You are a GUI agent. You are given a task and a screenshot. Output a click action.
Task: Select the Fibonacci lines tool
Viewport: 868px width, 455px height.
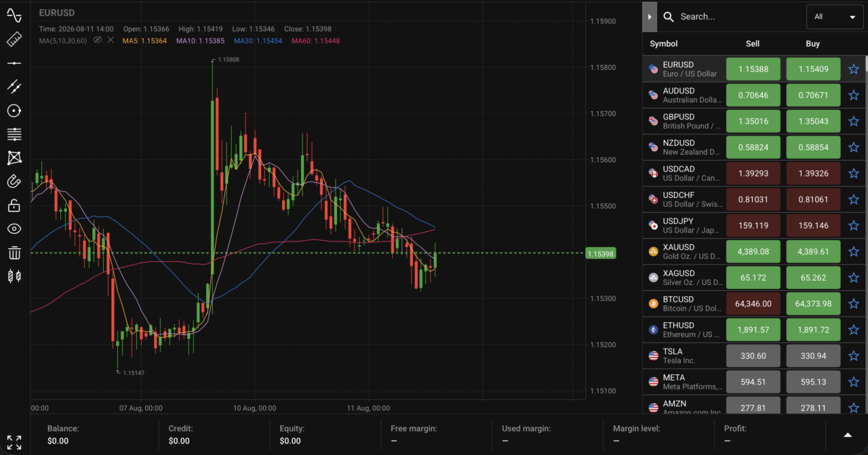click(x=14, y=134)
